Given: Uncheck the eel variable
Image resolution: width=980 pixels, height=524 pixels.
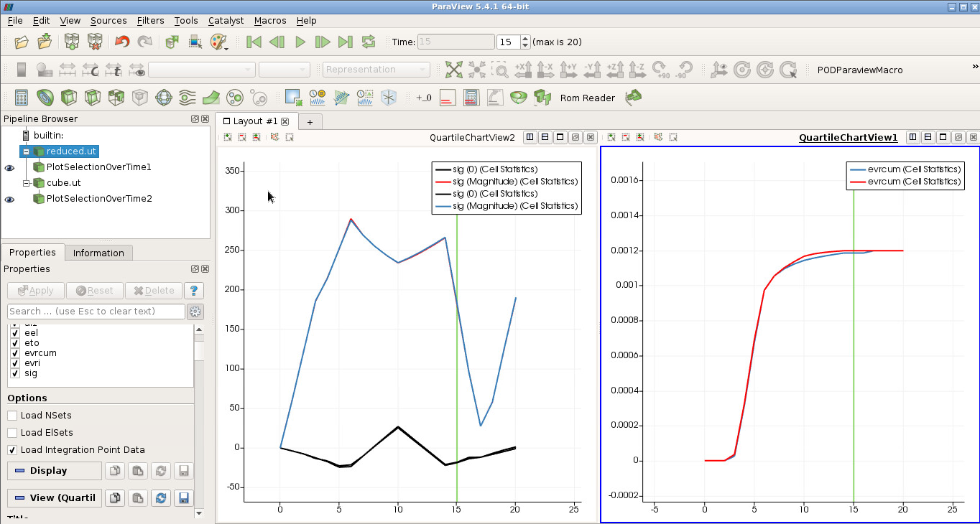Looking at the screenshot, I should [15, 333].
